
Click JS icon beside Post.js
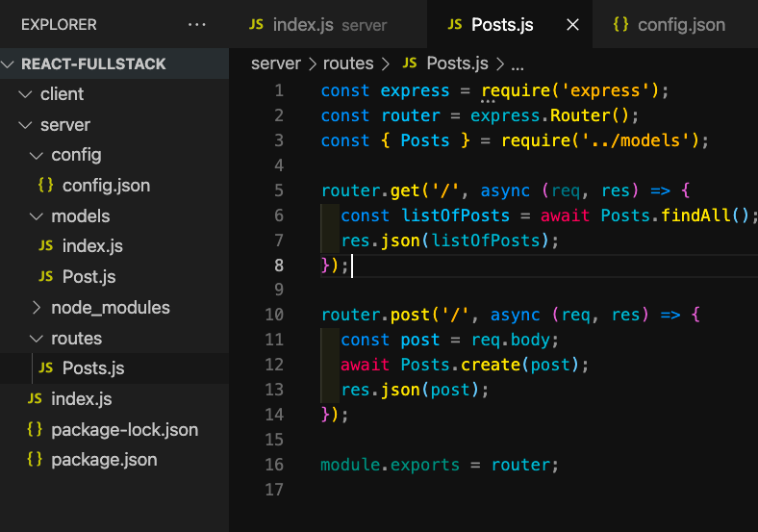point(46,276)
